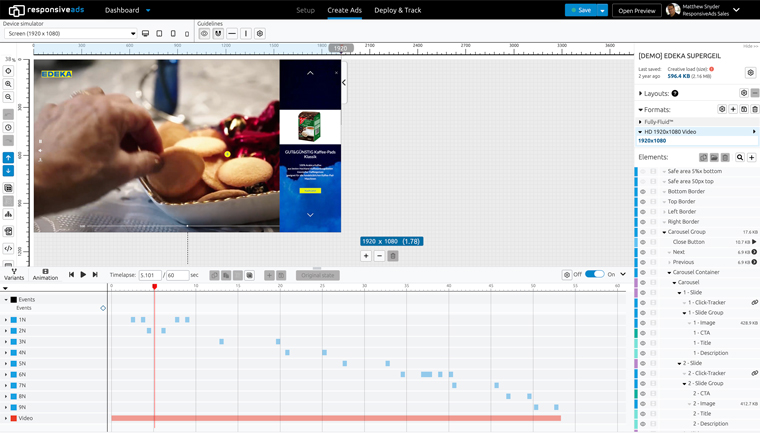Switch to the Deploy & Track tab

pos(397,10)
